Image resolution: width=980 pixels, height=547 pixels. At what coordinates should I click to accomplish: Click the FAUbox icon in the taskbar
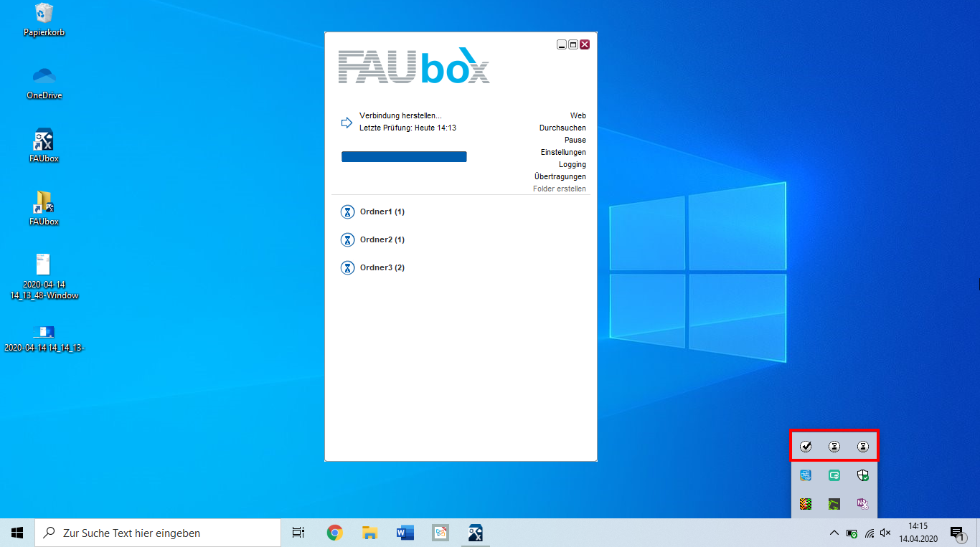[x=475, y=533]
